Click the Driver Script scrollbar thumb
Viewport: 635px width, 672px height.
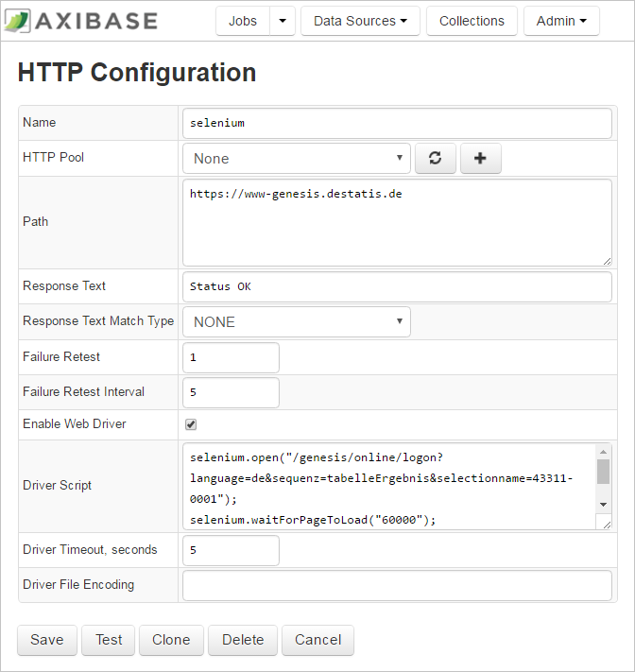[x=603, y=472]
